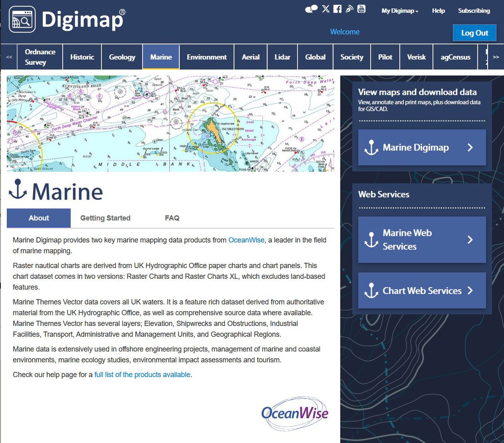Click the OceanWise logo

(295, 413)
